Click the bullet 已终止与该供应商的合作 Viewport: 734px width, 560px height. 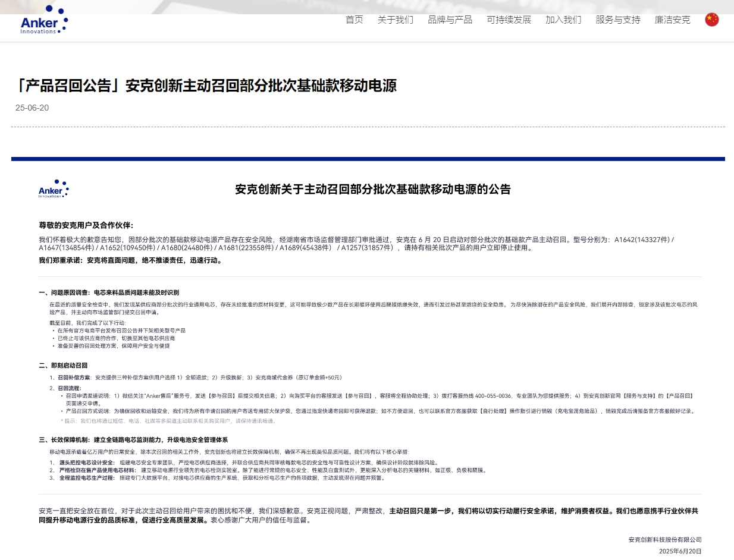116,338
